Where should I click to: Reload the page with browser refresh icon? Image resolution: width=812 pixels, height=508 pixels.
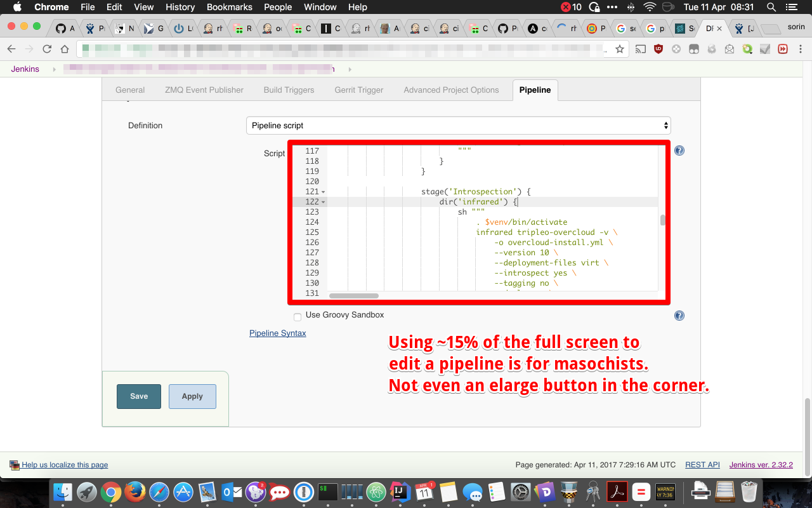pyautogui.click(x=47, y=49)
